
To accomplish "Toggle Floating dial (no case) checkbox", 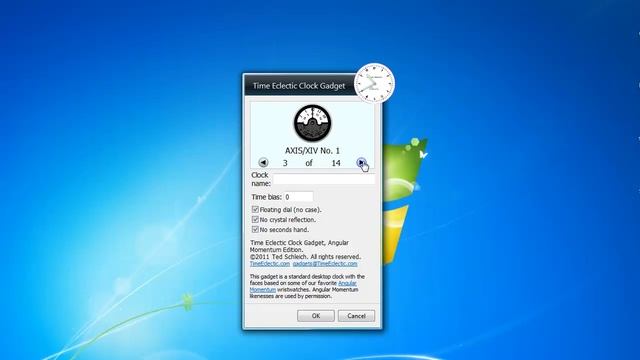I will point(255,209).
